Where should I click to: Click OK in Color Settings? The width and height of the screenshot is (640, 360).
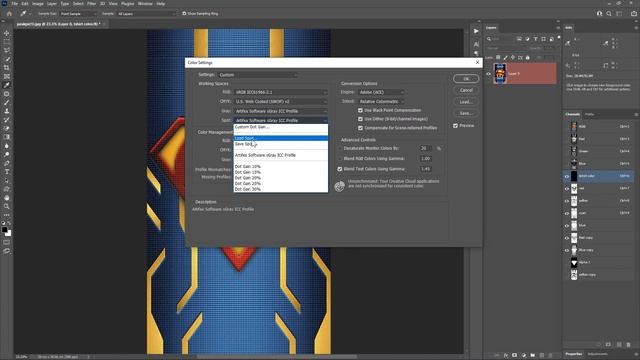(466, 79)
